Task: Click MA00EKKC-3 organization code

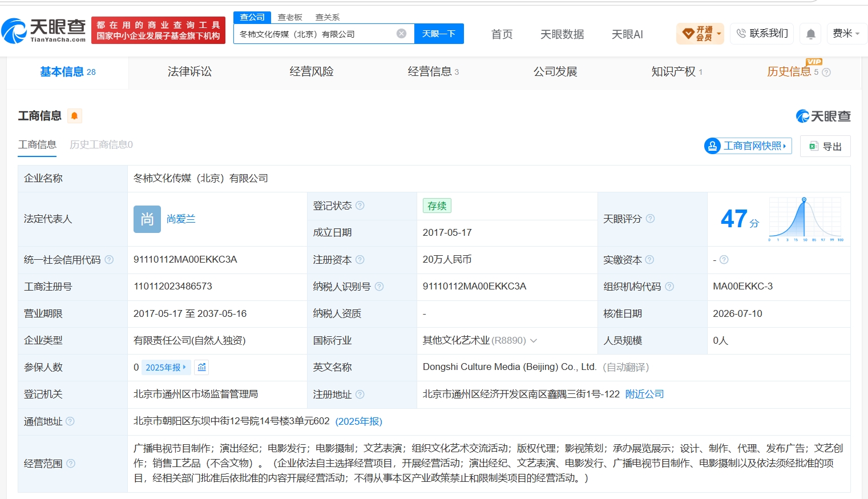Action: [x=743, y=287]
